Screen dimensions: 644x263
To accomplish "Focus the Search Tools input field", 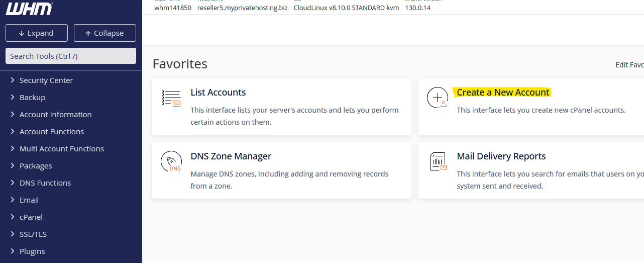I will pos(71,56).
